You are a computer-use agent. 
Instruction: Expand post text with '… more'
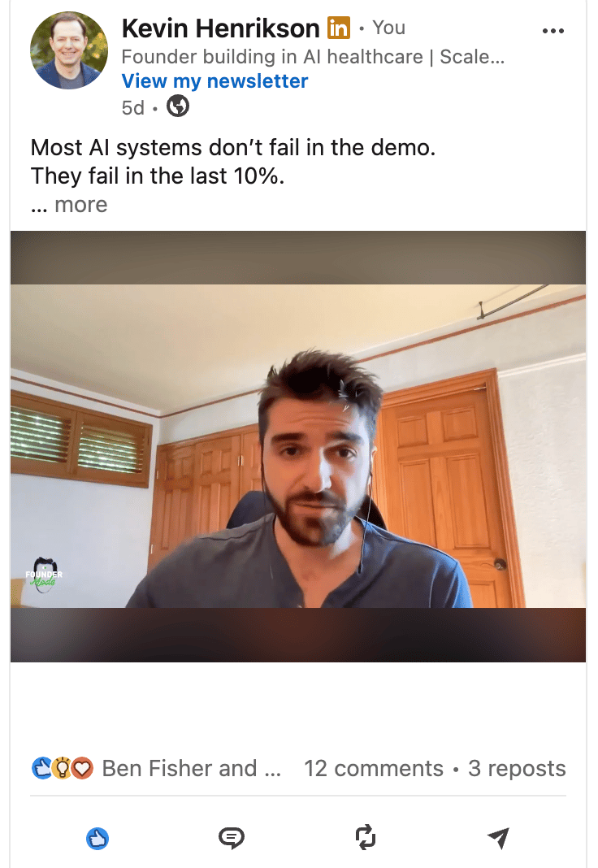pyautogui.click(x=69, y=205)
